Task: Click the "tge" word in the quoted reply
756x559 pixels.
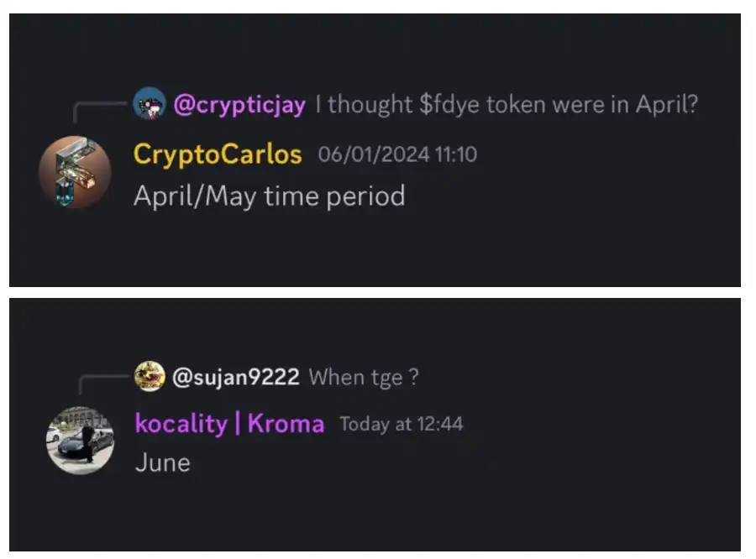Action: click(x=386, y=378)
